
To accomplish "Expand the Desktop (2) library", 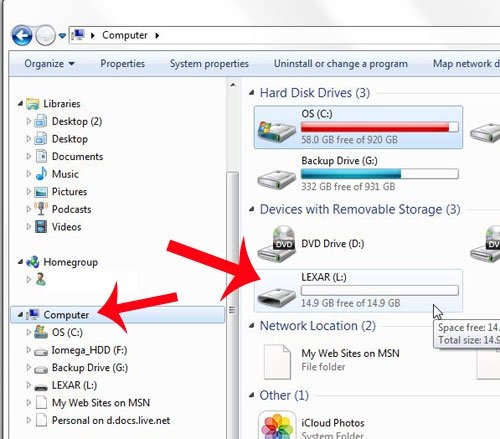I will point(29,121).
